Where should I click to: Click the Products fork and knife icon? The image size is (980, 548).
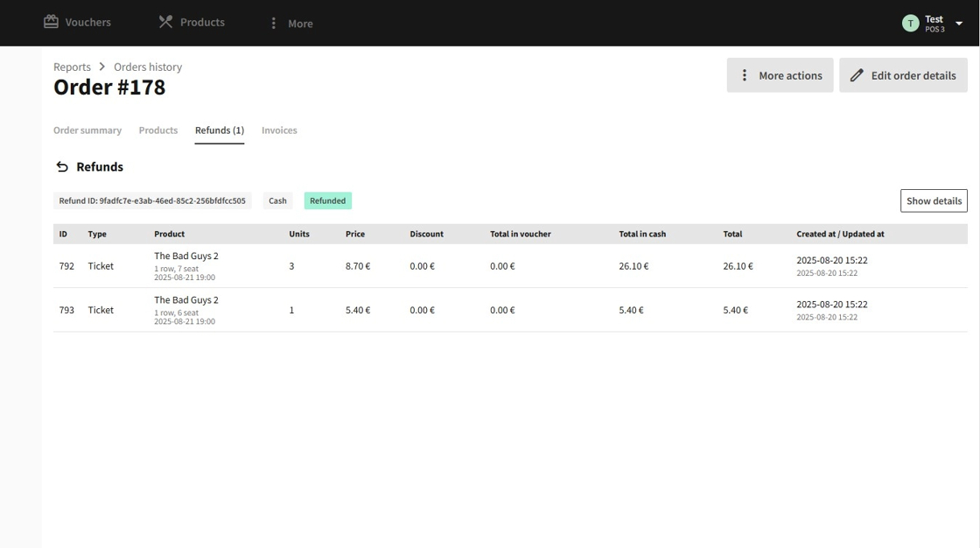[165, 22]
